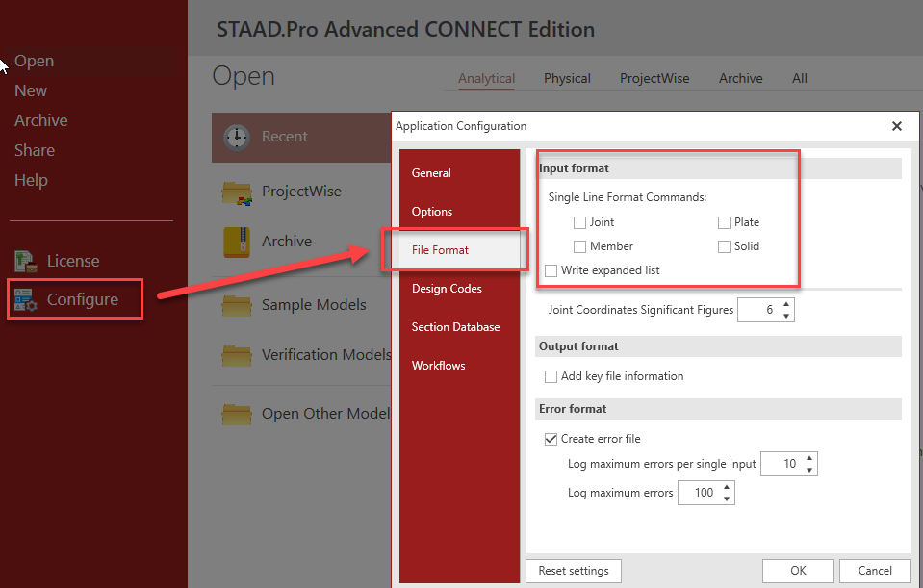Click the Configure label in sidebar
This screenshot has height=588, width=923.
coord(83,299)
